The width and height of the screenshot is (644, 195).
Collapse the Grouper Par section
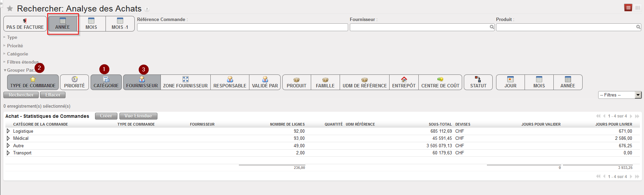pos(20,70)
